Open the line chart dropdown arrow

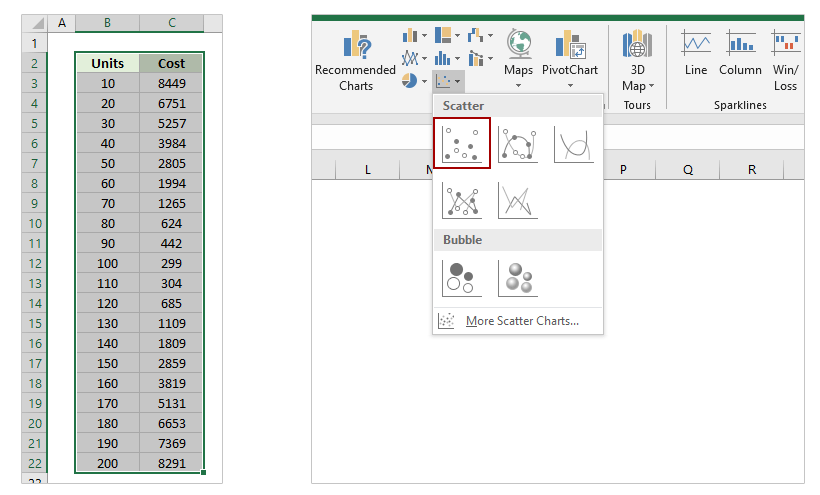click(424, 59)
